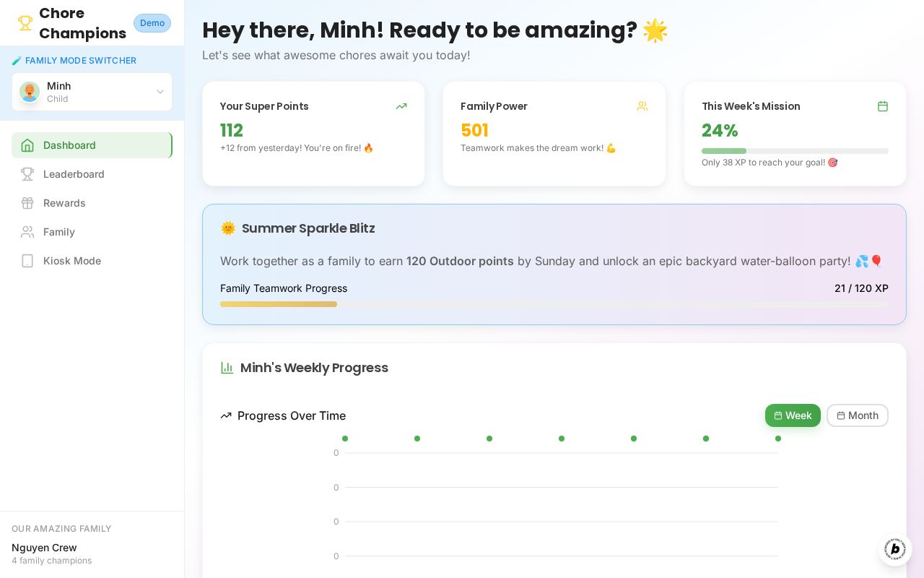The width and height of the screenshot is (924, 578).
Task: Click the first data point on the chart
Action: click(345, 439)
